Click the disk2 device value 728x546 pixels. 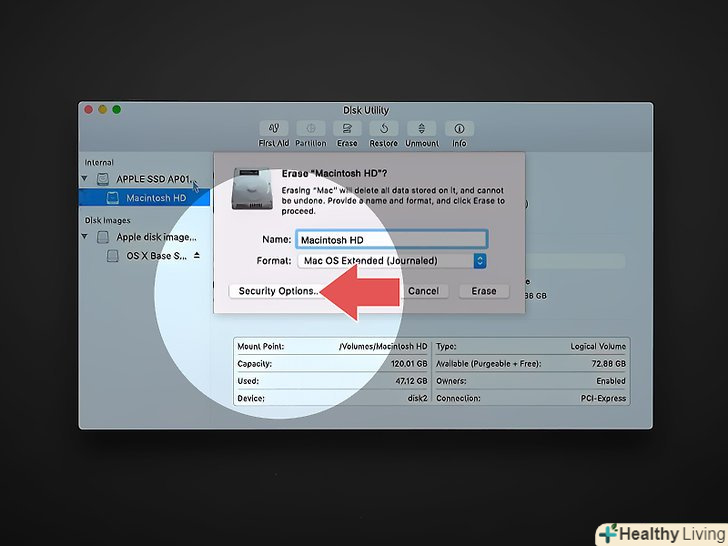(x=417, y=398)
